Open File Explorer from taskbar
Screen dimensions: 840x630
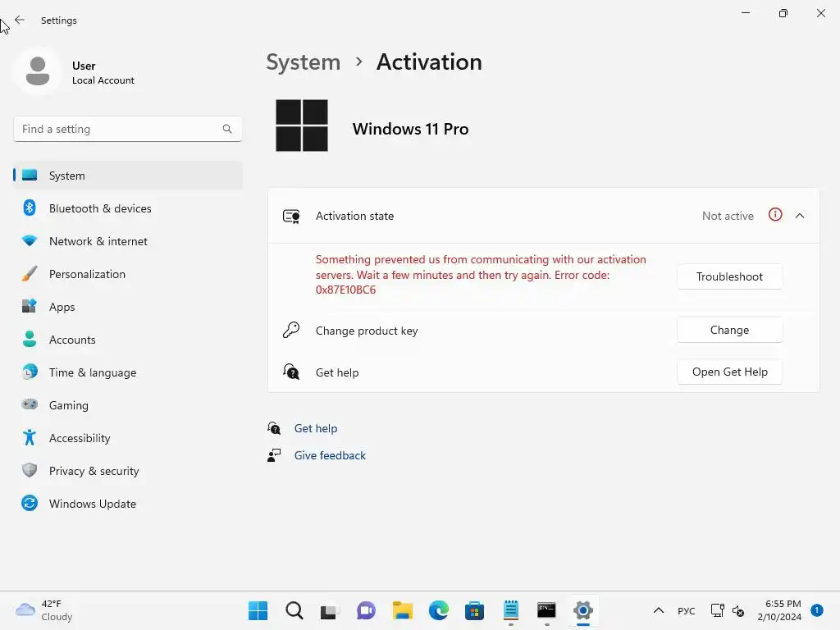coord(402,610)
